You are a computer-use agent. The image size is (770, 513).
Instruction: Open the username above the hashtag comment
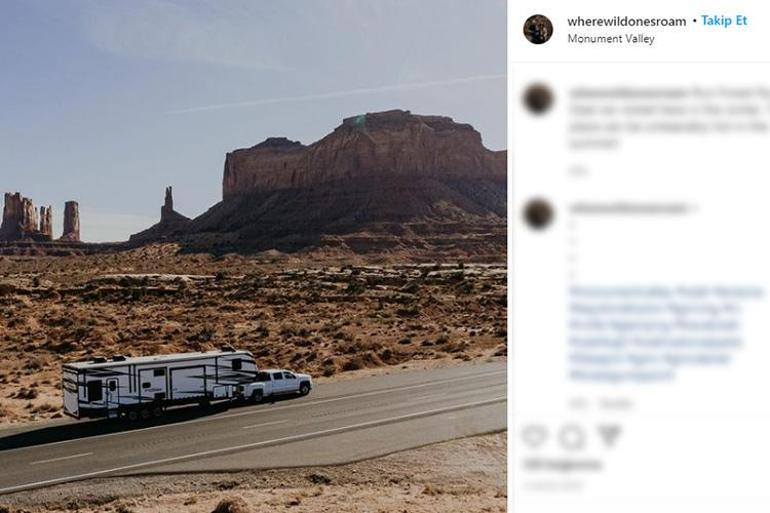click(x=628, y=209)
